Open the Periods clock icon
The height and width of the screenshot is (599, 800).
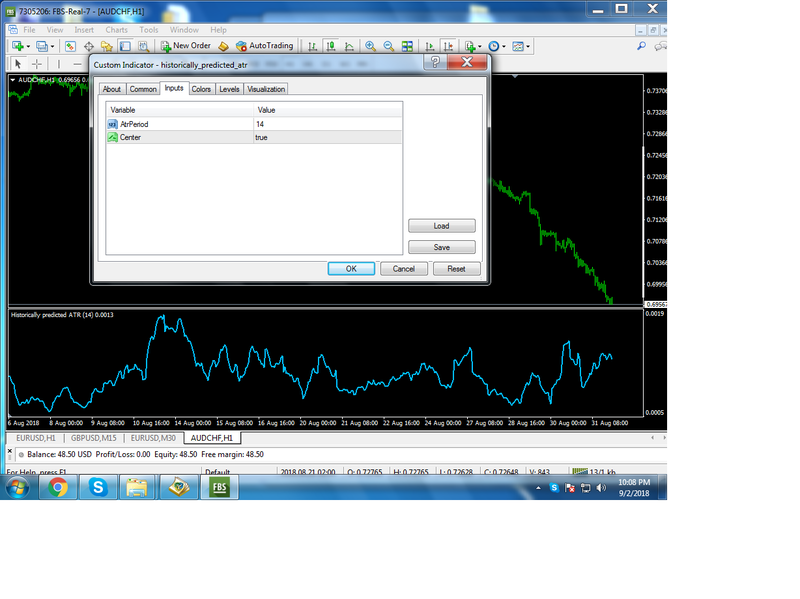click(493, 46)
